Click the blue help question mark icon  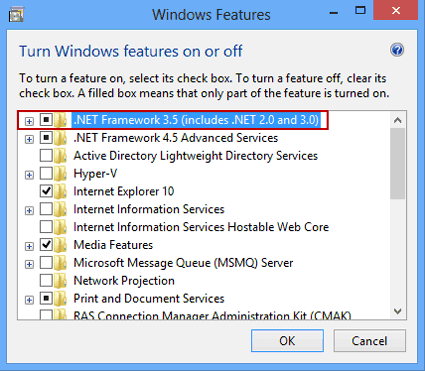tap(397, 50)
